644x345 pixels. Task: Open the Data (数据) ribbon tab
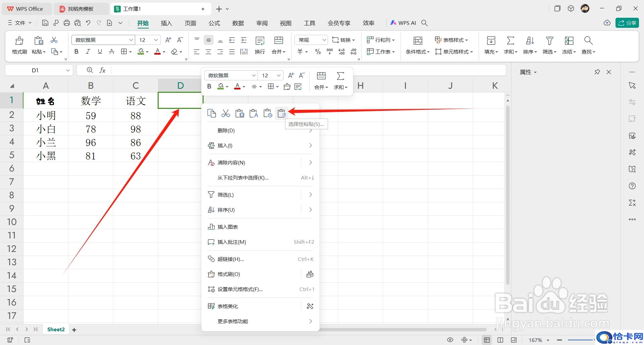[238, 23]
